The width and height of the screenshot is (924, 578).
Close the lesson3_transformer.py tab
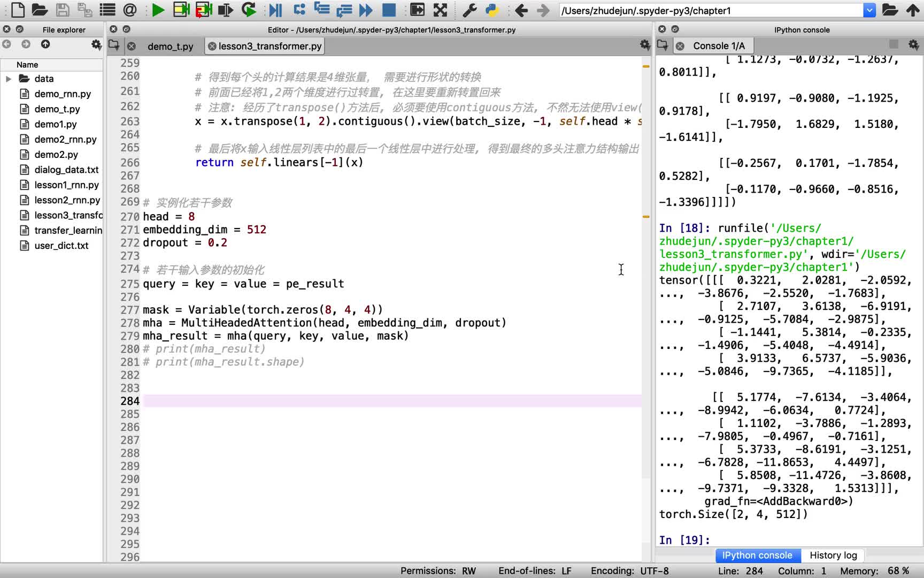tap(212, 46)
